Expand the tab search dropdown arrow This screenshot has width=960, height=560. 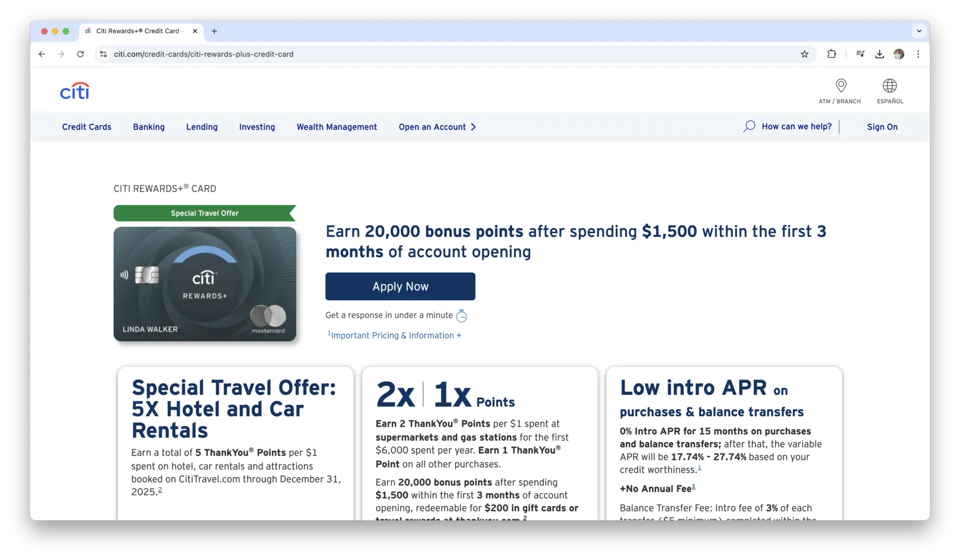pos(919,31)
